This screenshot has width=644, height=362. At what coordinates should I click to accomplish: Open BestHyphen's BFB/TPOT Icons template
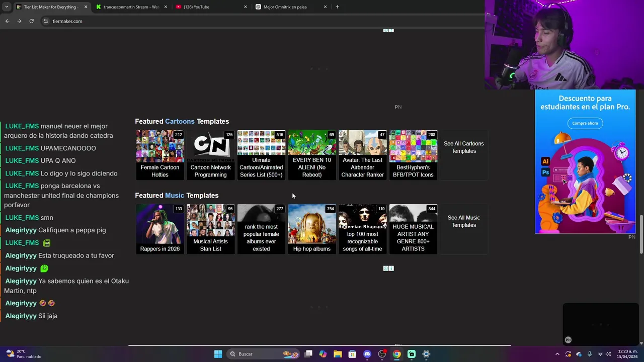click(x=413, y=155)
